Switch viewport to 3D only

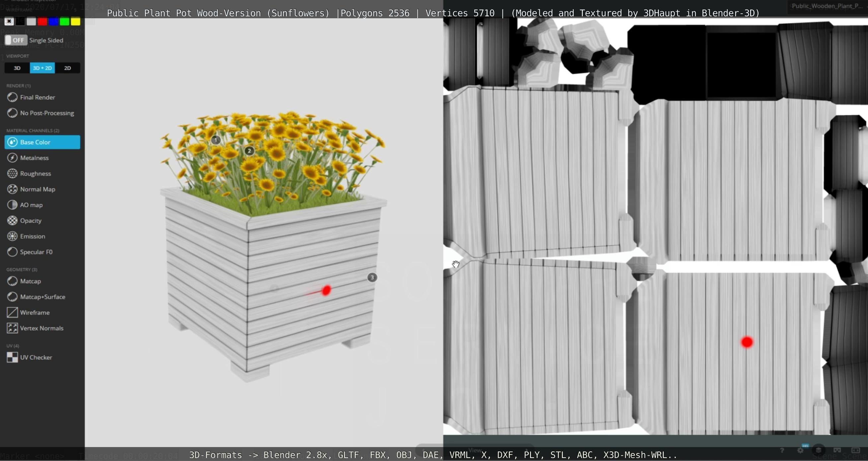[x=17, y=68]
